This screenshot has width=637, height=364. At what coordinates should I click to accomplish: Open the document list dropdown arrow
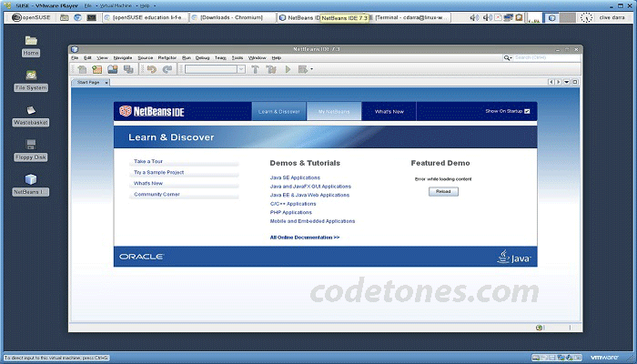pos(566,82)
